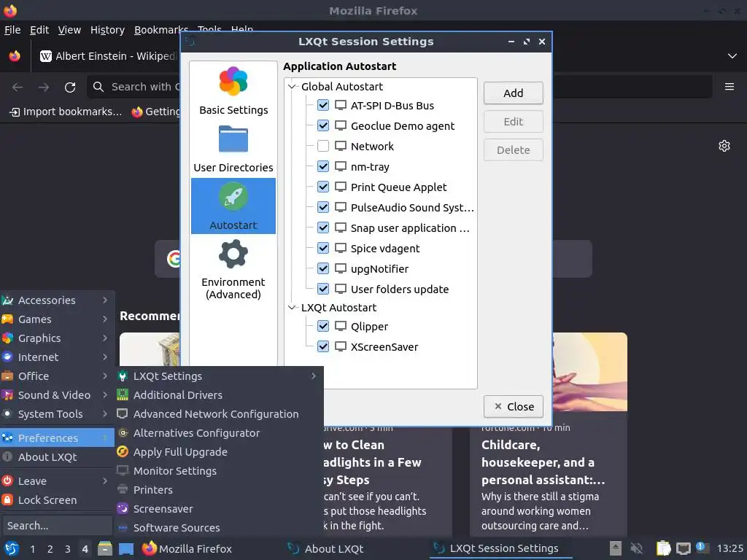Screen dimensions: 747x560
Task: Enable the Network autostart checkbox
Action: 323,146
